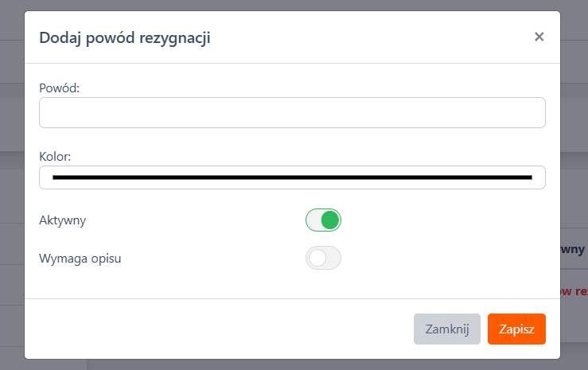588x370 pixels.
Task: Click the dimmed backdrop below the dialog
Action: 294,364
